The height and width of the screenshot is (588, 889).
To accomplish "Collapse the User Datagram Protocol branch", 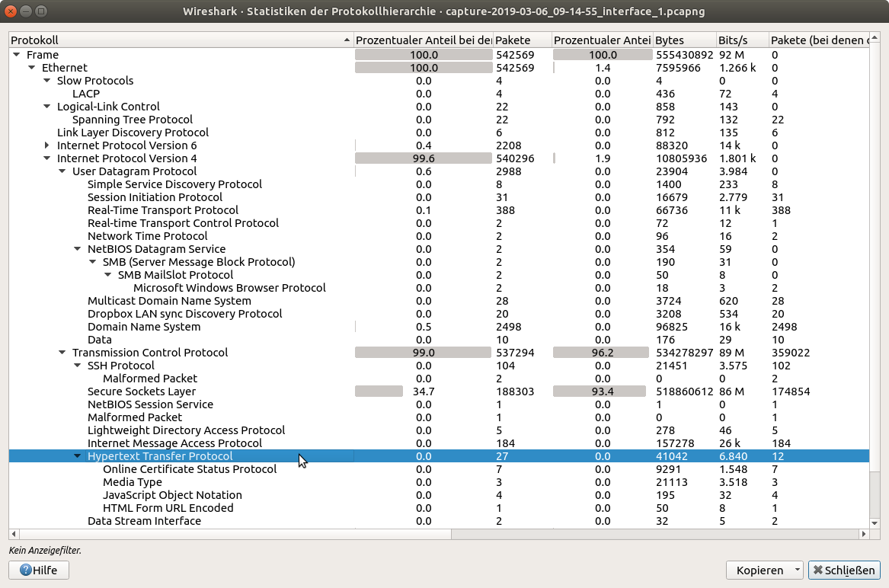I will (x=62, y=171).
